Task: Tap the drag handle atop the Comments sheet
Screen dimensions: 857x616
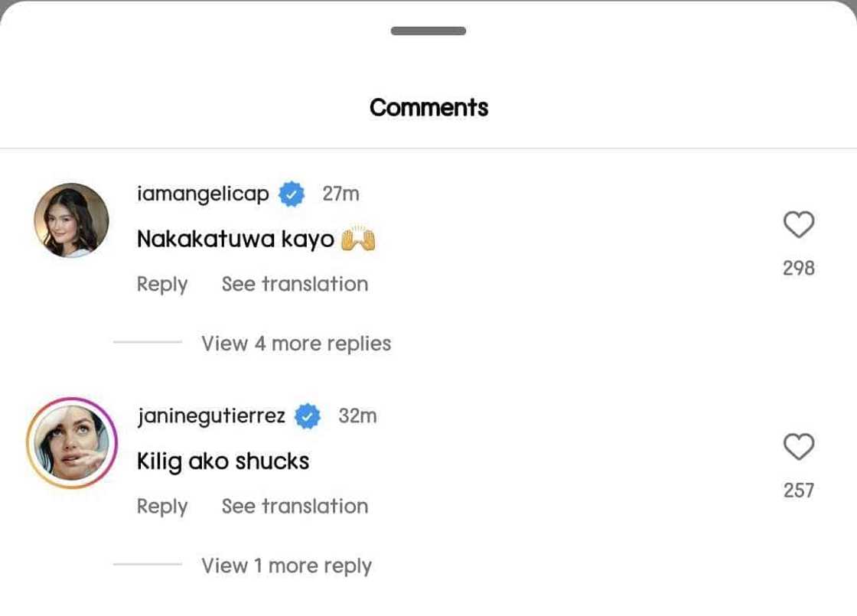Action: (x=428, y=31)
